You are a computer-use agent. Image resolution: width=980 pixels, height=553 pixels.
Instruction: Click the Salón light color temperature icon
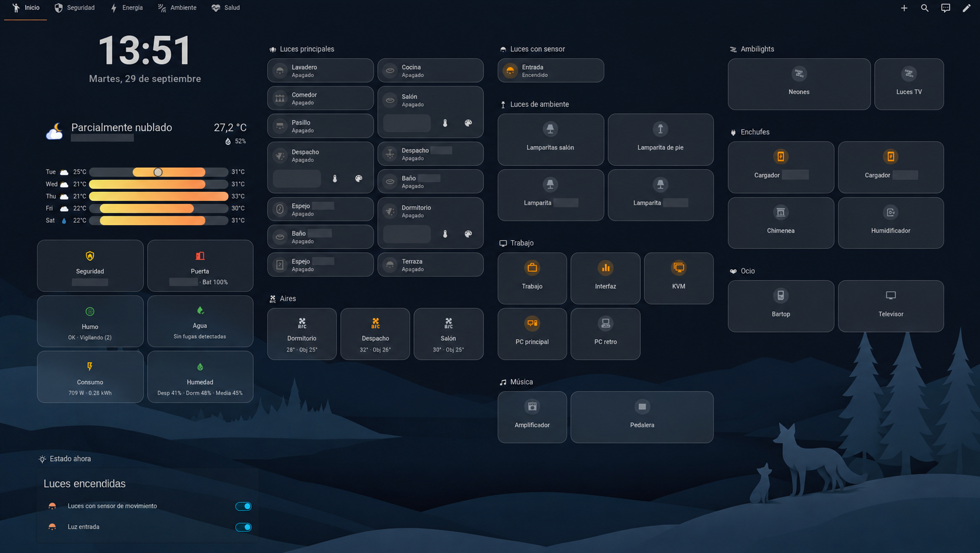tap(445, 123)
